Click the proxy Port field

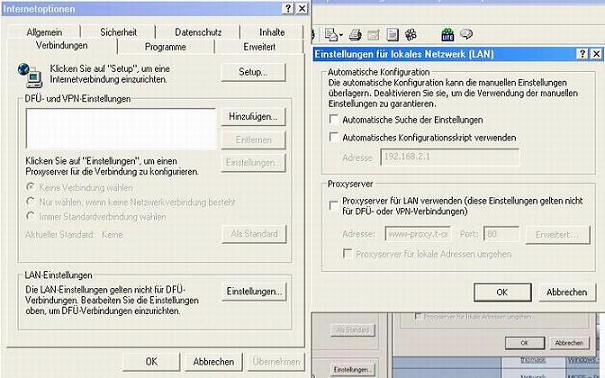[501, 234]
